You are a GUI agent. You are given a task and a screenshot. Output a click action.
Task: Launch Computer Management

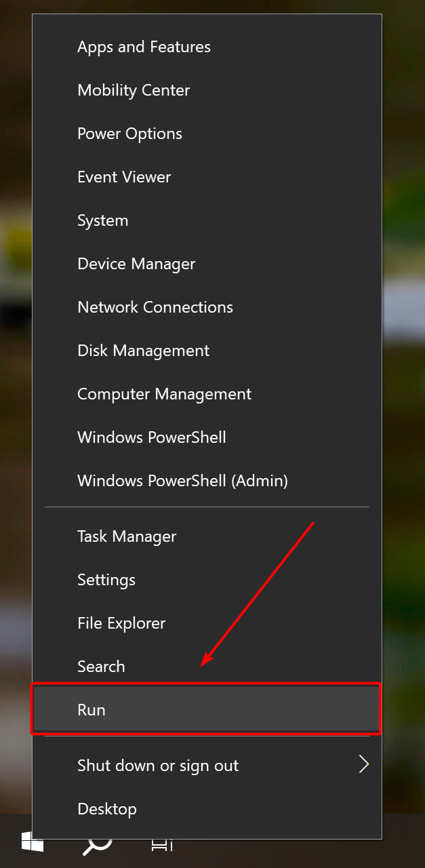coord(164,395)
